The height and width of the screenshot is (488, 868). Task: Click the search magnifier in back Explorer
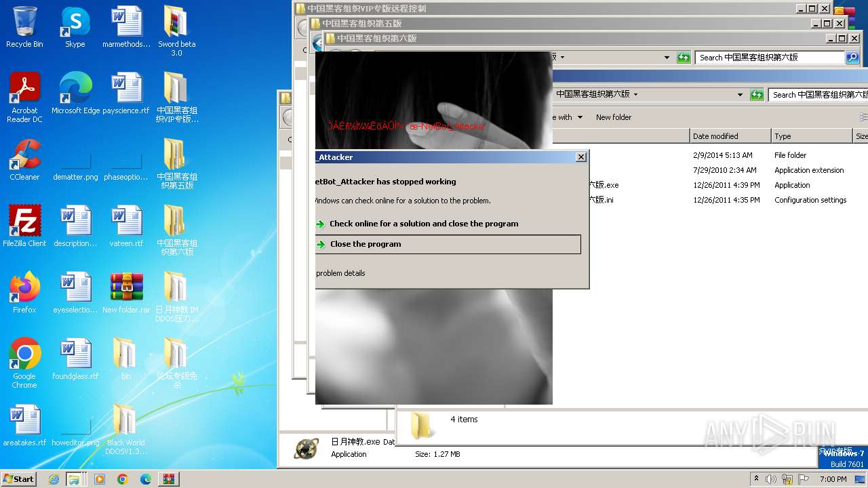852,58
